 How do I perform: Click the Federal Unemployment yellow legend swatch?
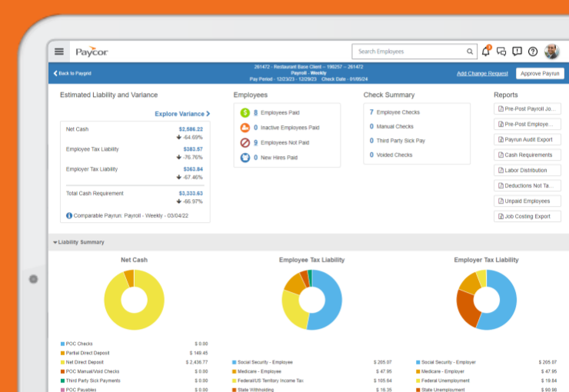pyautogui.click(x=418, y=380)
